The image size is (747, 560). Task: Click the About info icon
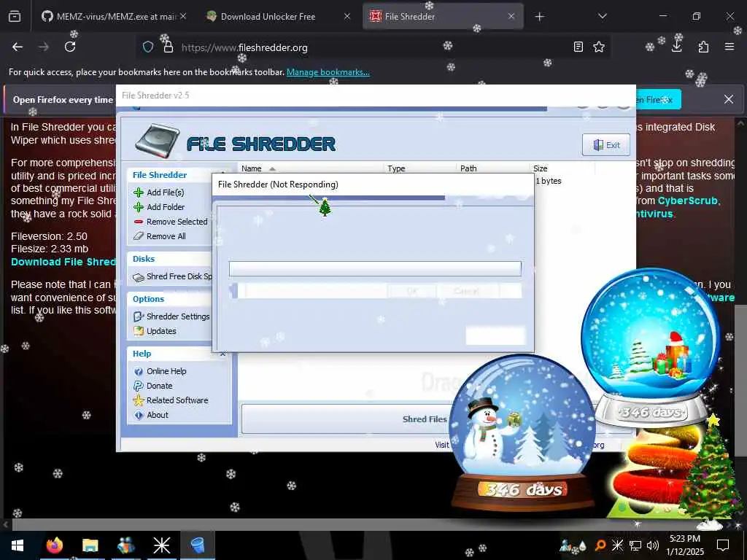click(139, 415)
